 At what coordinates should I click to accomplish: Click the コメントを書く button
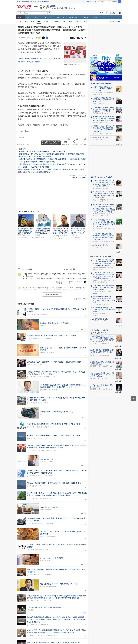(69, 269)
